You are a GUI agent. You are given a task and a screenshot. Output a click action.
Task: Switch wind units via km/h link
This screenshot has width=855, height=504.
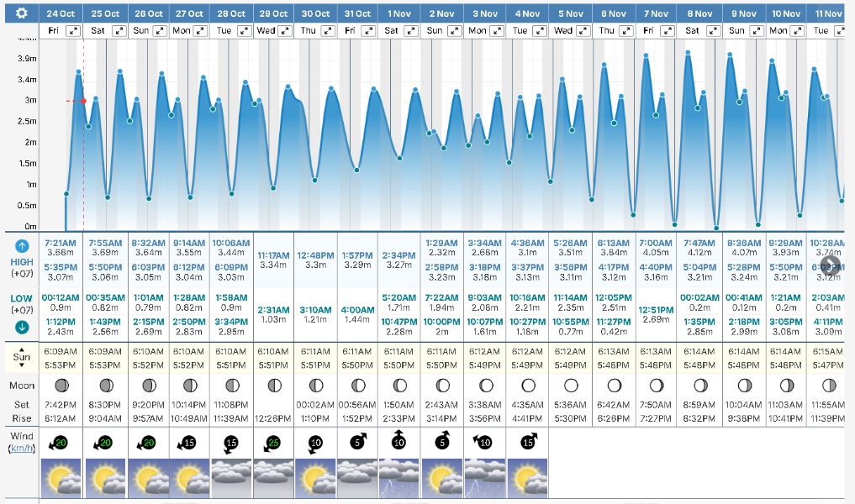click(22, 449)
